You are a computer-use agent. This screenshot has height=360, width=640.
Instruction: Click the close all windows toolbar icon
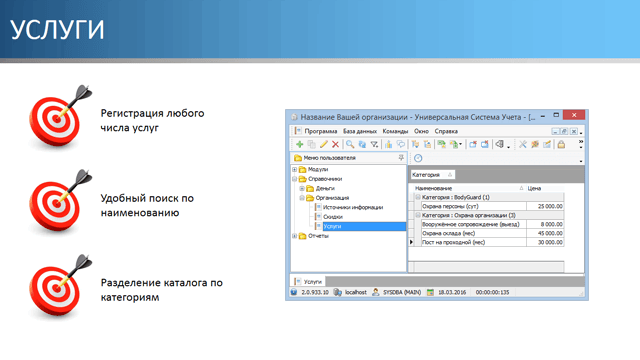tap(484, 144)
